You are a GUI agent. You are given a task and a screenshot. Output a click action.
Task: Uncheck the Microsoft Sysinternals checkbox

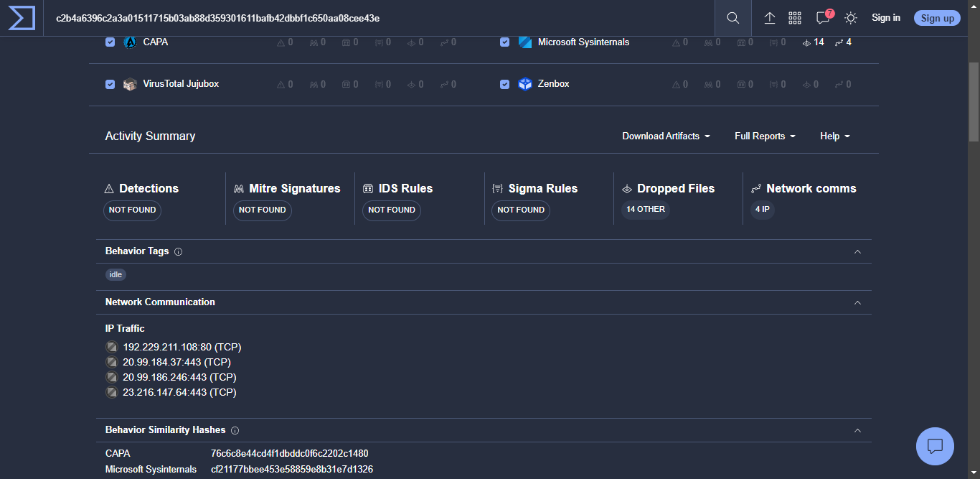coord(505,42)
